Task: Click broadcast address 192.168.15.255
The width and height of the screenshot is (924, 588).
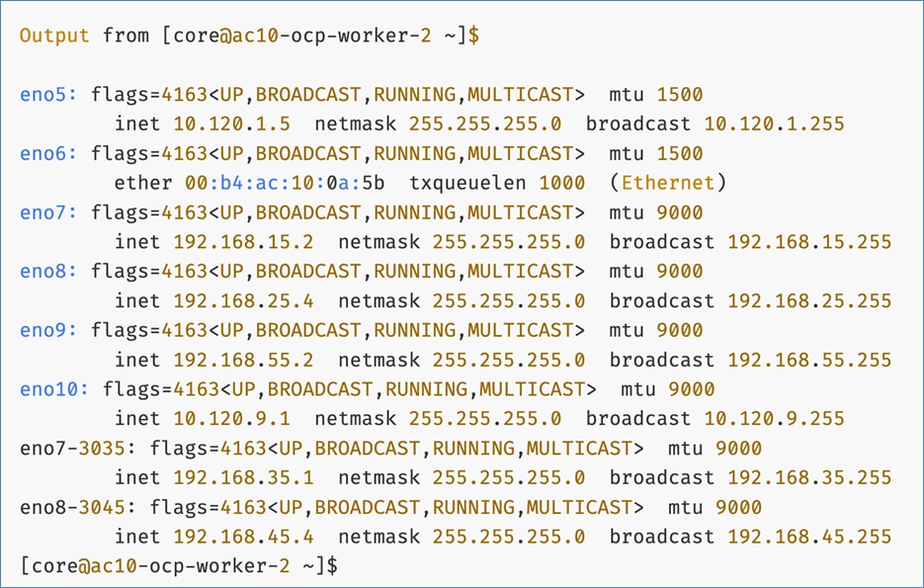Action: [809, 242]
